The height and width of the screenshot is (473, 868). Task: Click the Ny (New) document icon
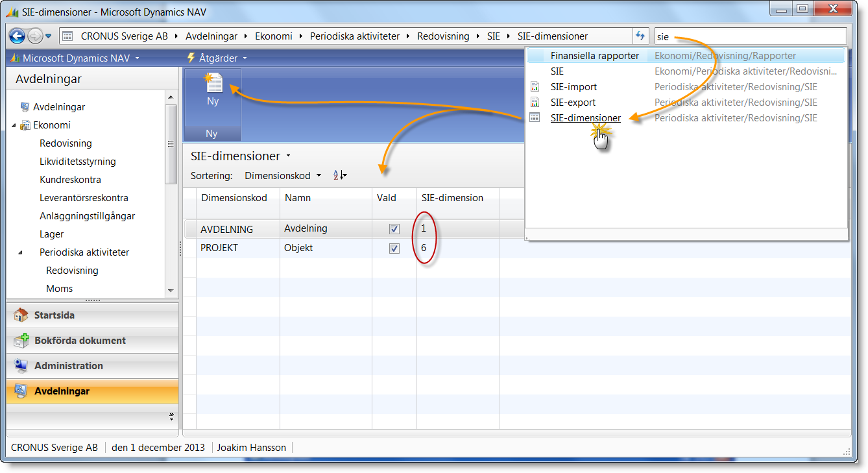(x=213, y=84)
